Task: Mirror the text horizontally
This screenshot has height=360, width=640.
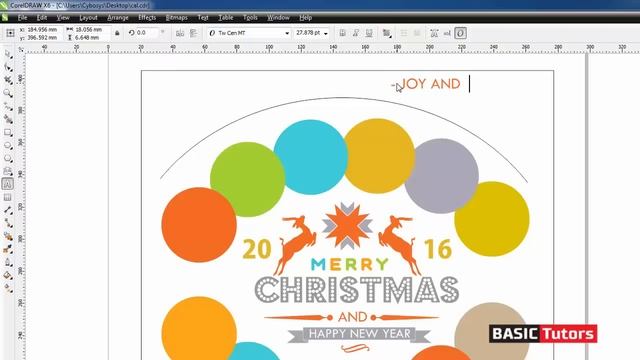Action: (x=180, y=33)
